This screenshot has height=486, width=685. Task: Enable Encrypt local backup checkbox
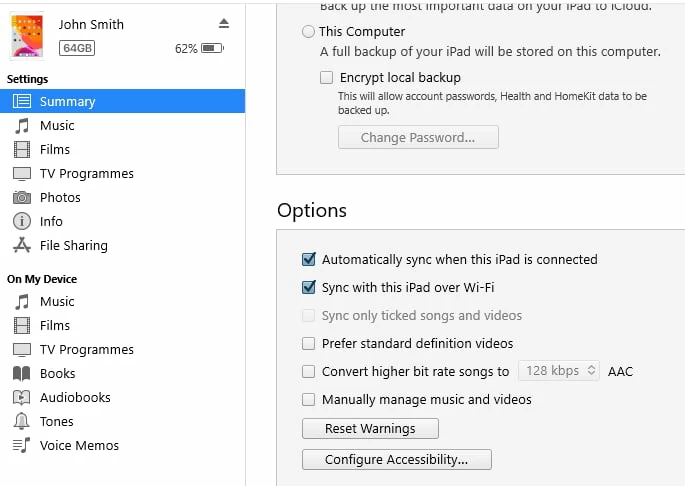pos(326,77)
